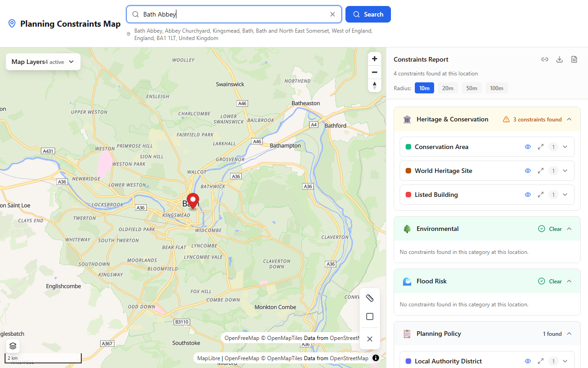Select the 50m radius option
This screenshot has height=368, width=588.
coord(472,88)
